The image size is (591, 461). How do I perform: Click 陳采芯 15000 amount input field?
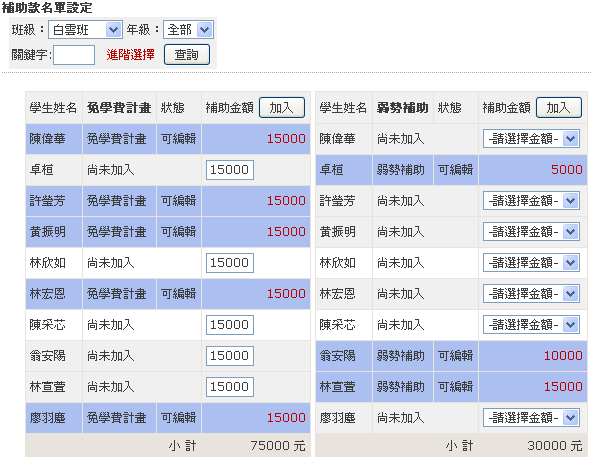230,325
